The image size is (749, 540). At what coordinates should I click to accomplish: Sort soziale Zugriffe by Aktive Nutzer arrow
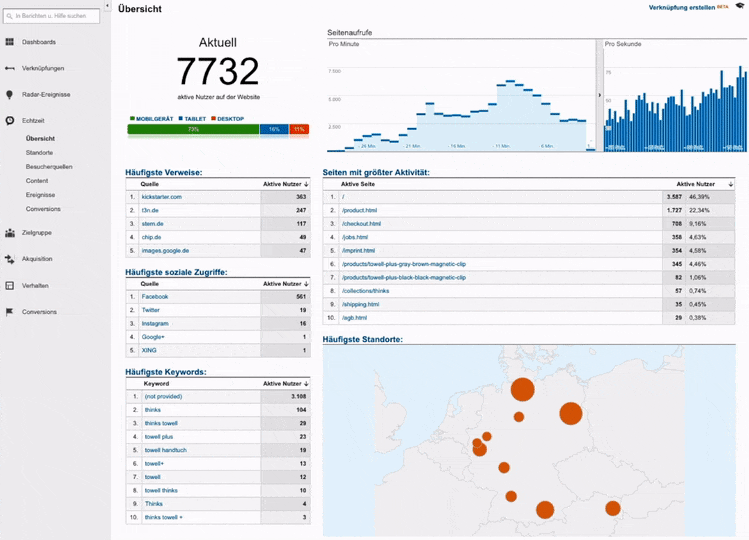tap(306, 284)
